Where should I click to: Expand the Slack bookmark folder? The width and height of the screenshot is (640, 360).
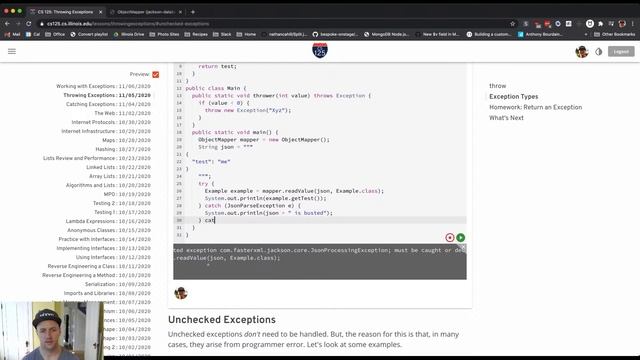pyautogui.click(x=222, y=34)
